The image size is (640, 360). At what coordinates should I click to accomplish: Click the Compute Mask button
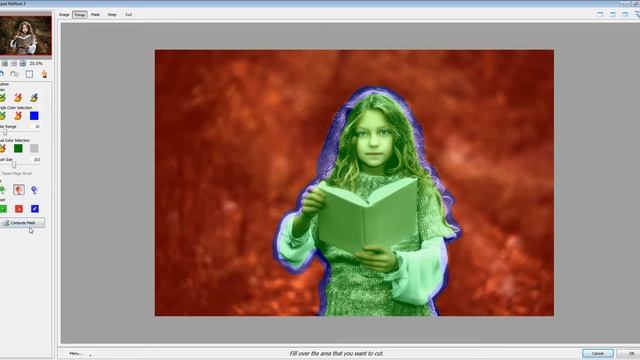pyautogui.click(x=22, y=223)
